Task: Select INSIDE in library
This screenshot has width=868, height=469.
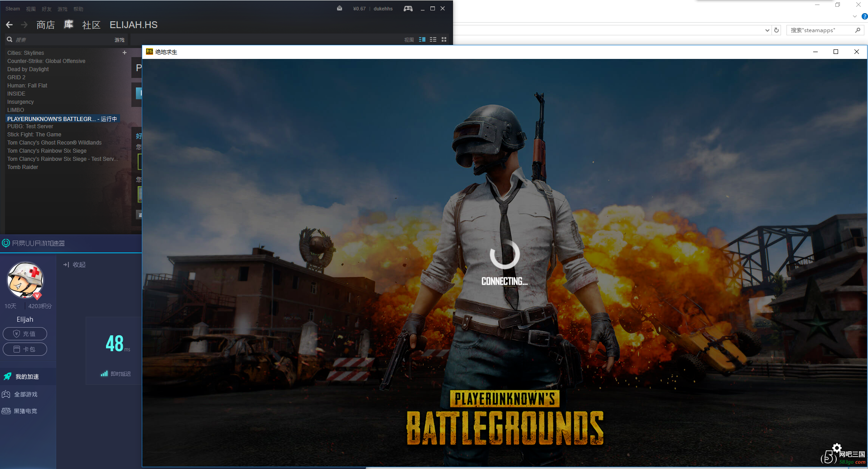Action: [x=16, y=94]
